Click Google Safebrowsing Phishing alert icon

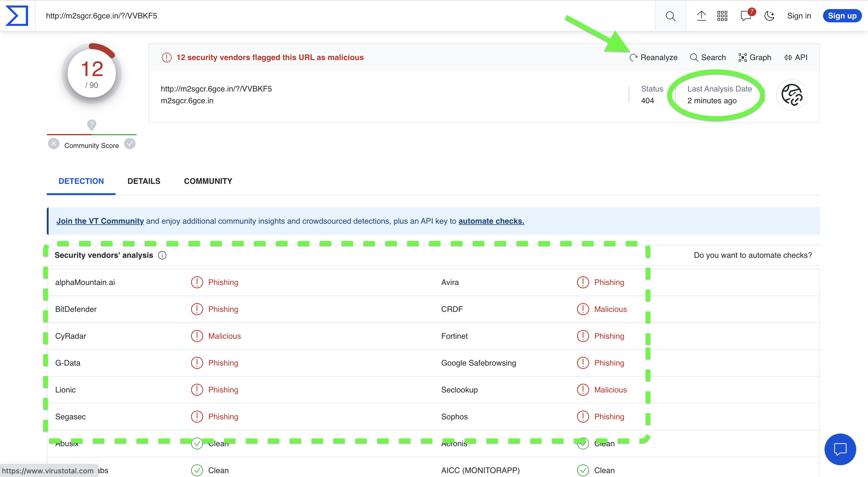[582, 363]
